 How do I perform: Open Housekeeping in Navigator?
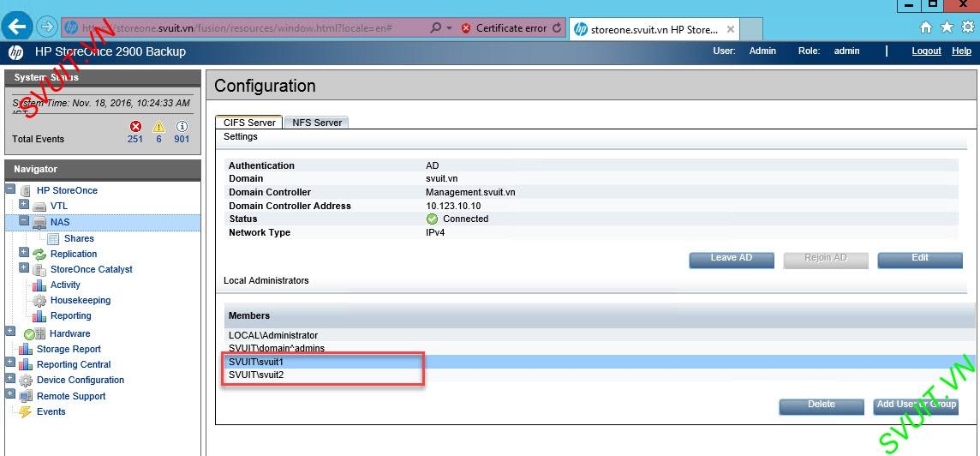point(81,300)
